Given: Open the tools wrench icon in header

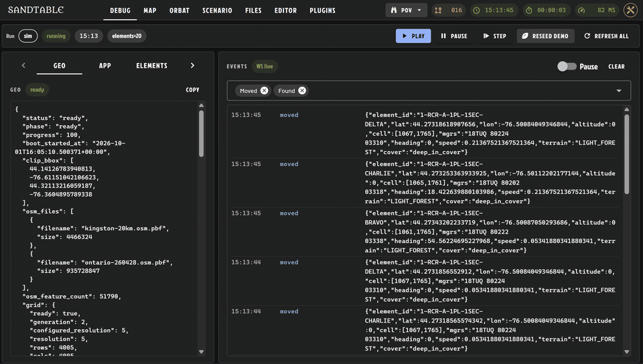Looking at the screenshot, I should 630,10.
